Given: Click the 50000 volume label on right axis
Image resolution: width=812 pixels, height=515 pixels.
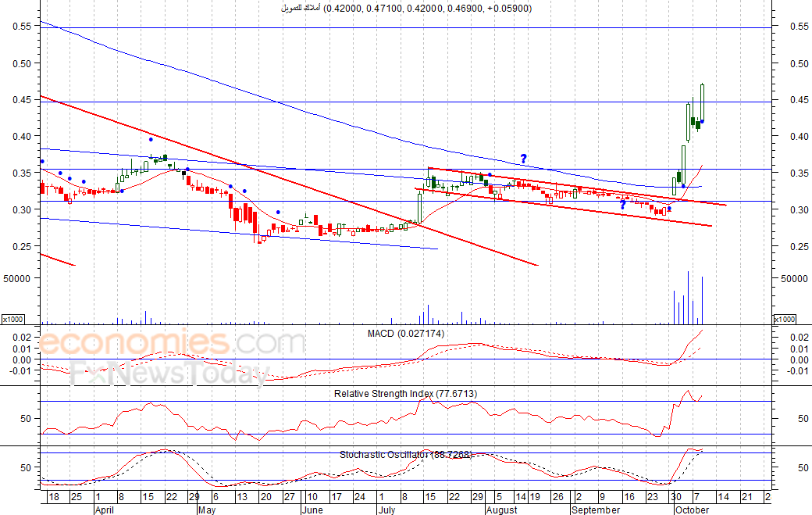Looking at the screenshot, I should click(x=794, y=279).
